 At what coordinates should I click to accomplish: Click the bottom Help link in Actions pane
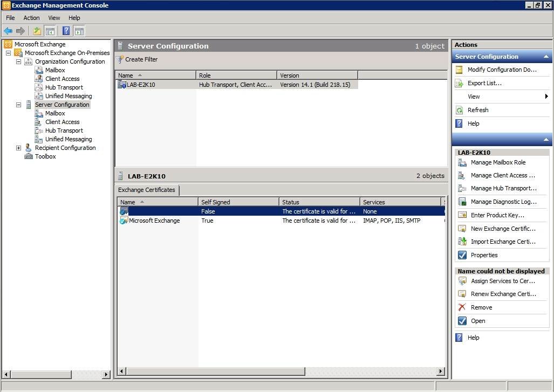tap(474, 338)
